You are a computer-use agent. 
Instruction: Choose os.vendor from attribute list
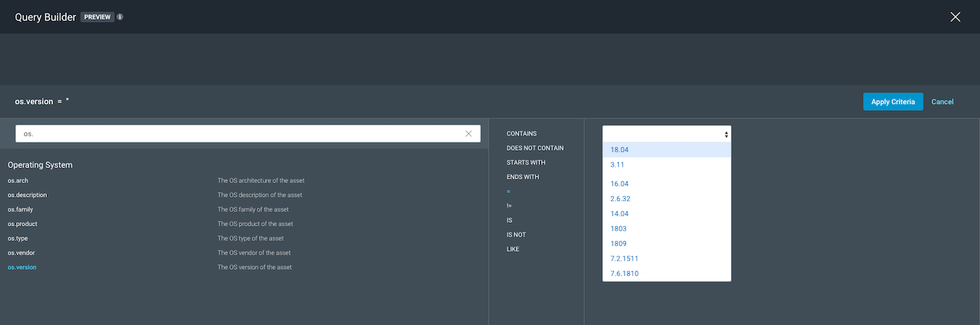point(21,253)
